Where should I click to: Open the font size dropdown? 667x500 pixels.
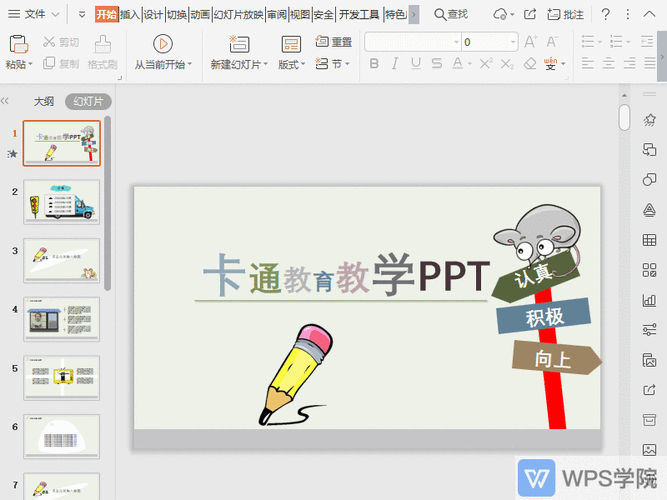coord(511,42)
